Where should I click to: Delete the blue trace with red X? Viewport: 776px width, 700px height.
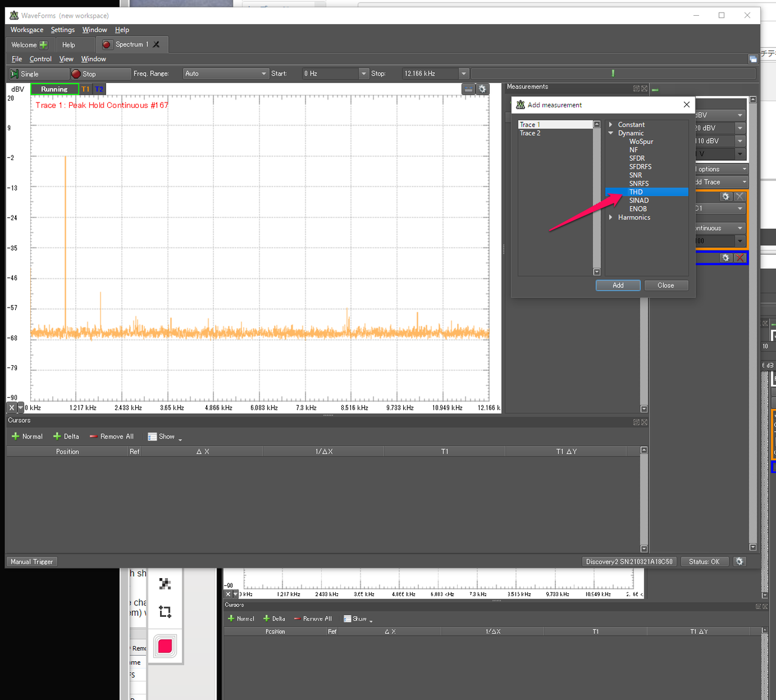[x=740, y=258]
